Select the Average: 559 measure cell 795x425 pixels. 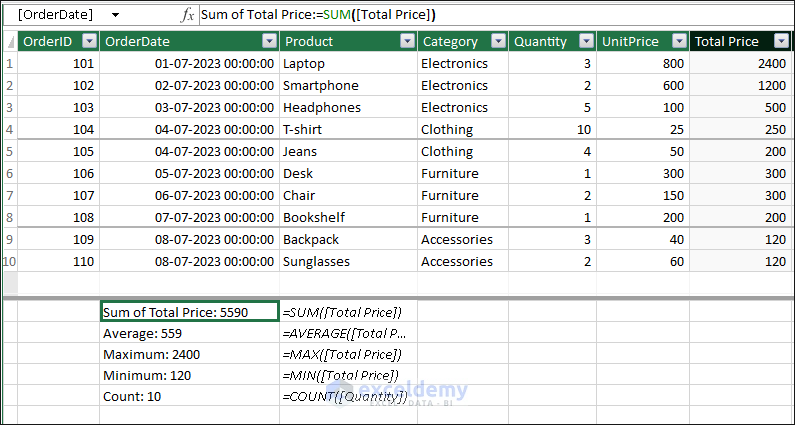(x=189, y=333)
